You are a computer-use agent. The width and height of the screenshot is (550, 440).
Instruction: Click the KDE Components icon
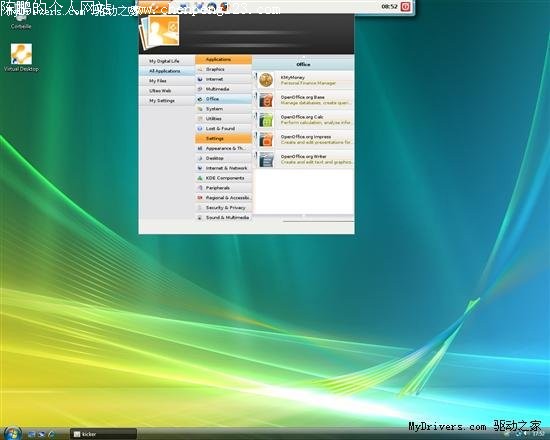200,178
